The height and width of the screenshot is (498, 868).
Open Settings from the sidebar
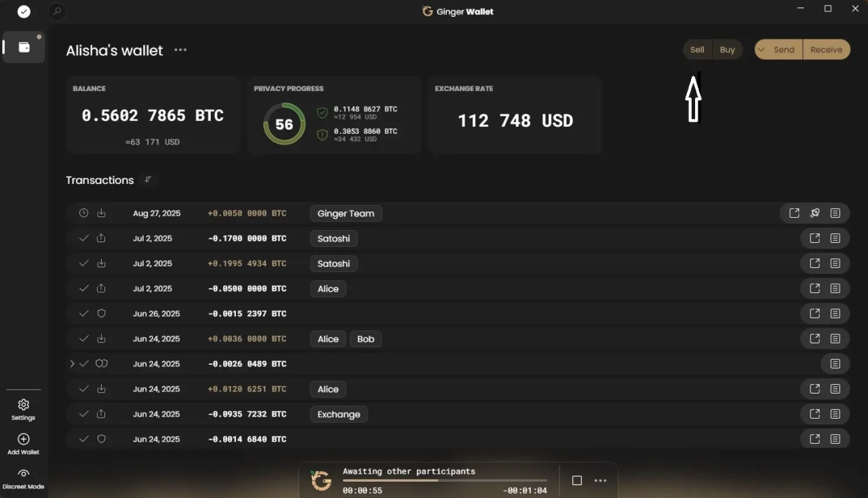pyautogui.click(x=24, y=409)
